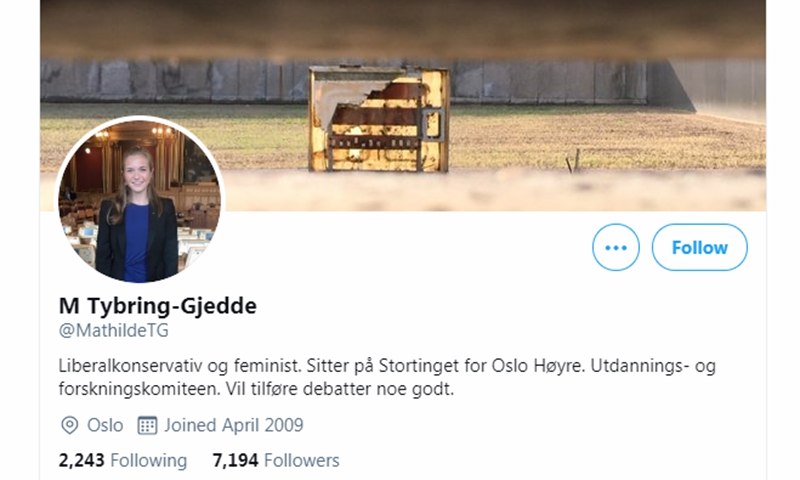Click bio line starting with forskningskomiteen
The width and height of the screenshot is (800, 480).
pyautogui.click(x=256, y=389)
